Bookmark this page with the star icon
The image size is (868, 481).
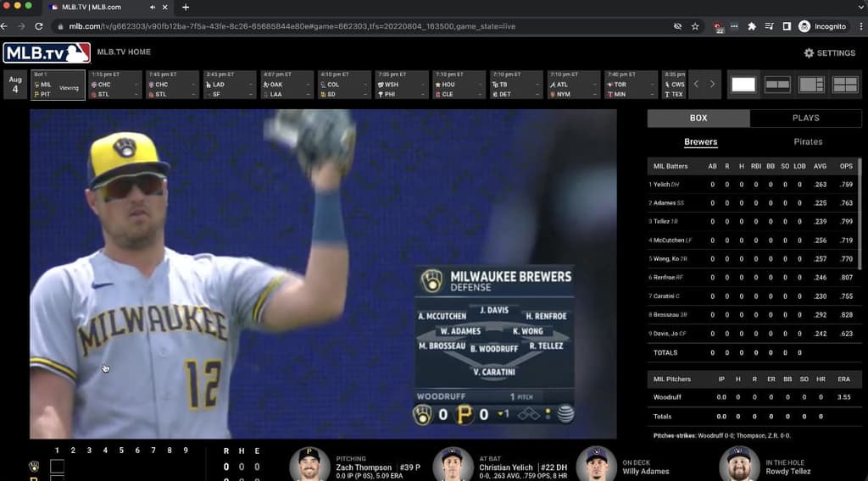[695, 26]
